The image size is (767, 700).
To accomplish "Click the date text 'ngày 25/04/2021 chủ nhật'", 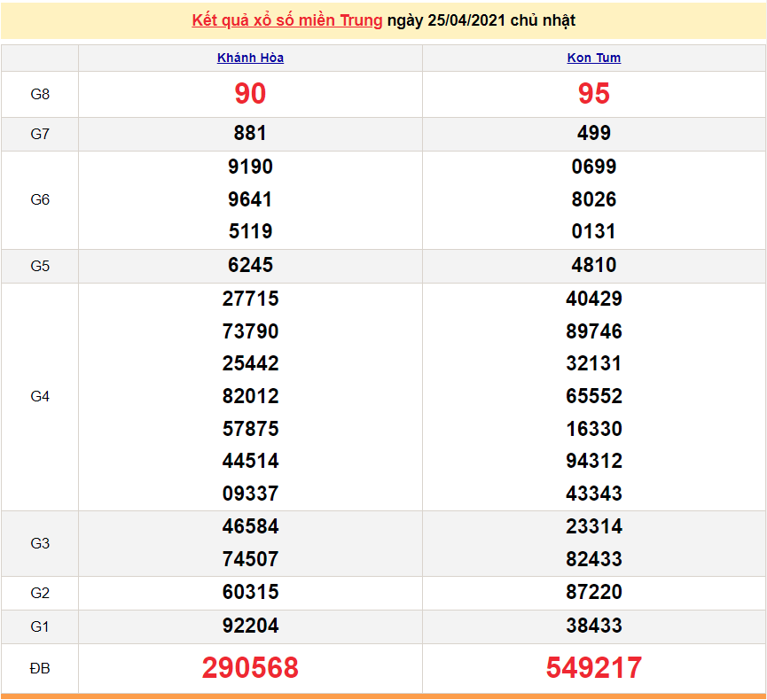I will [481, 20].
